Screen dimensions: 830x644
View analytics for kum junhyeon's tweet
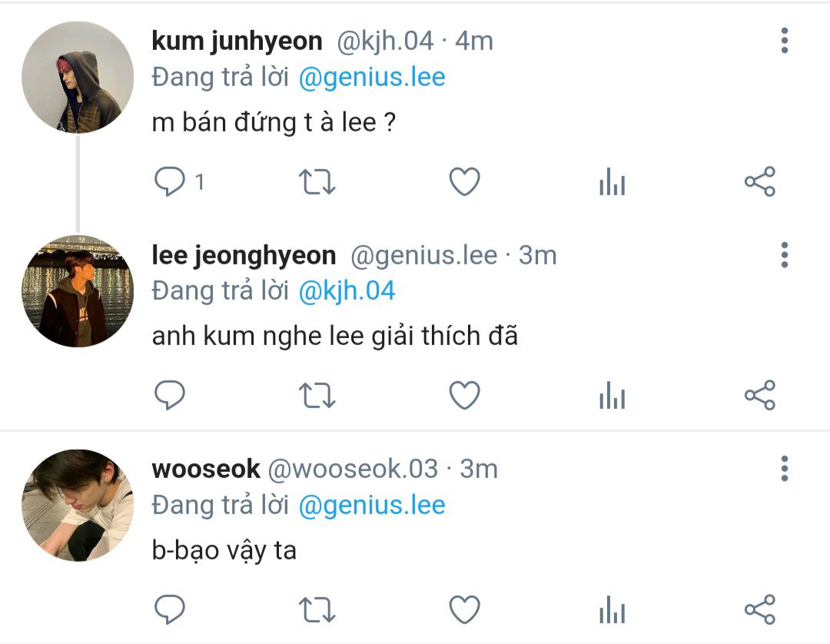click(613, 181)
